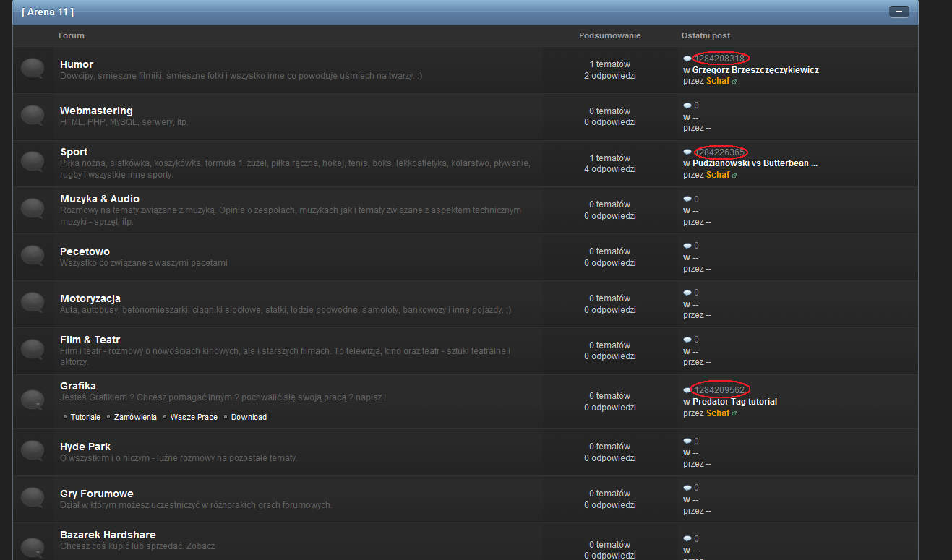Open Grzegorz Brzeszczęczykiewicz thread
The width and height of the screenshot is (952, 560).
pyautogui.click(x=755, y=70)
